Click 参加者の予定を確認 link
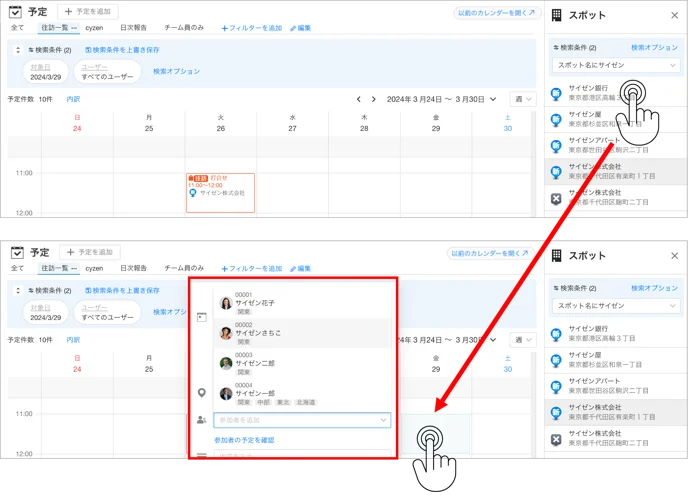The width and height of the screenshot is (688, 496). pyautogui.click(x=244, y=440)
